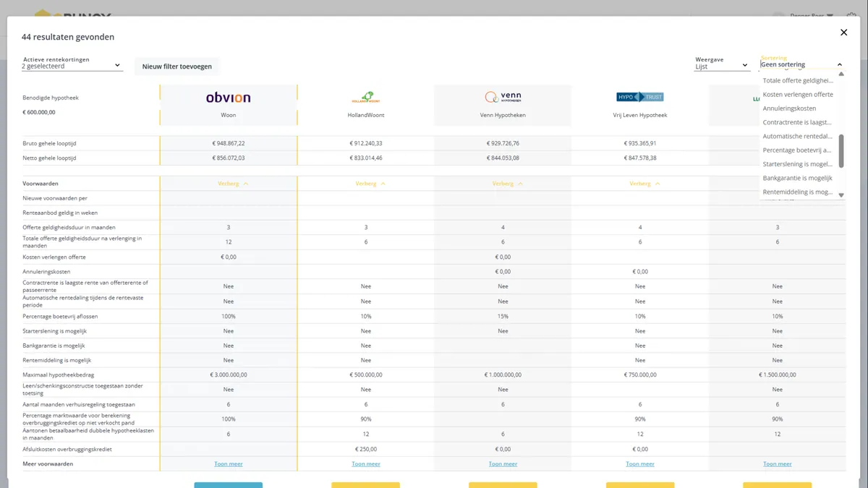Viewport: 868px width, 488px height.
Task: Open Toon meer link under Venn Hypotheken
Action: 503,464
